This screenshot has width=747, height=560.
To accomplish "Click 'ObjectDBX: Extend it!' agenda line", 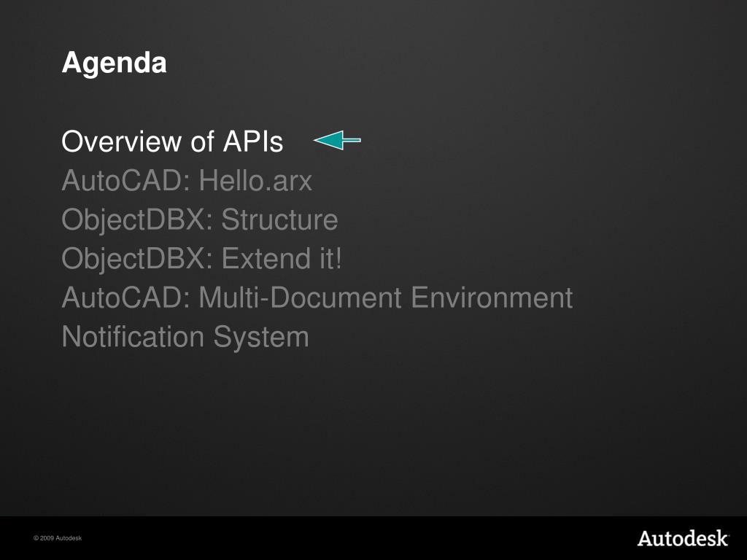I will [x=201, y=259].
